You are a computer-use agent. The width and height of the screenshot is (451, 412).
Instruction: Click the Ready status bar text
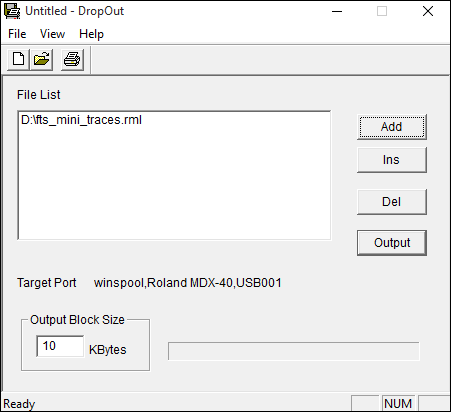[19, 404]
